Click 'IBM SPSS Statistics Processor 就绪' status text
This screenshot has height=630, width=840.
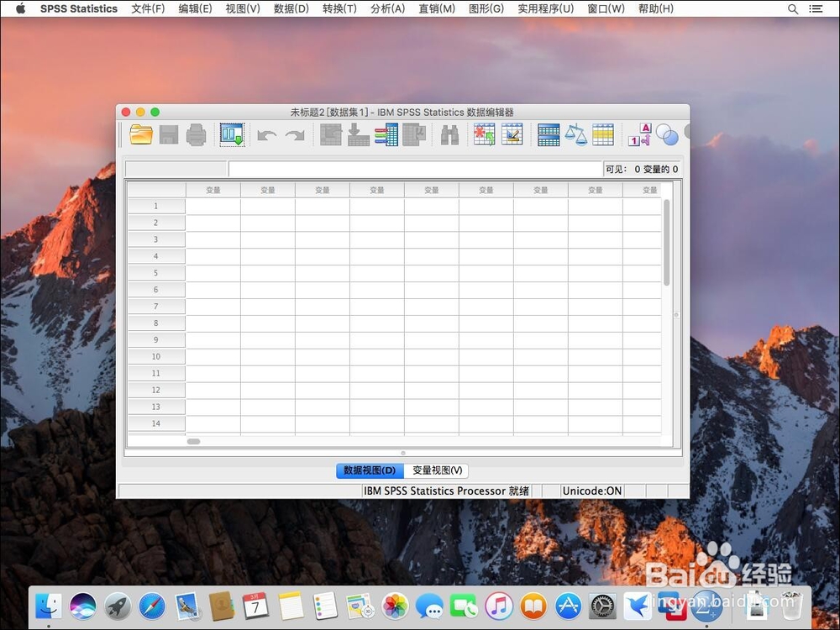coord(446,491)
